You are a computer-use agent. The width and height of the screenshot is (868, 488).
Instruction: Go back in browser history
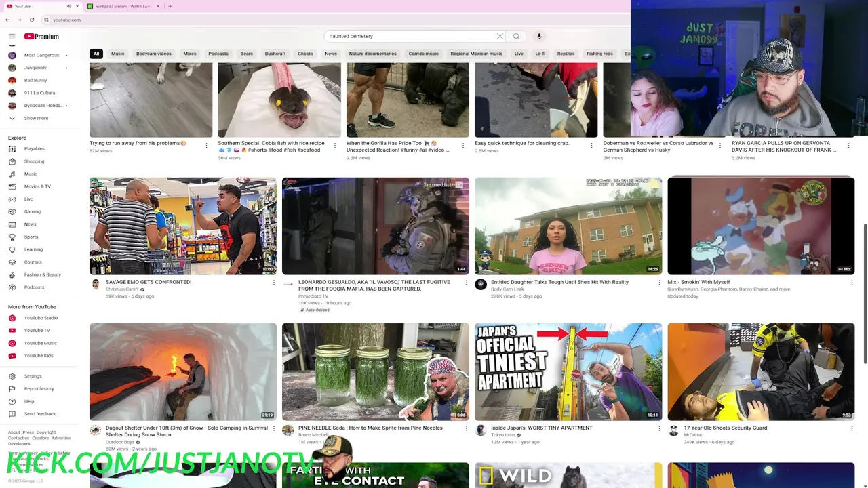(7, 20)
